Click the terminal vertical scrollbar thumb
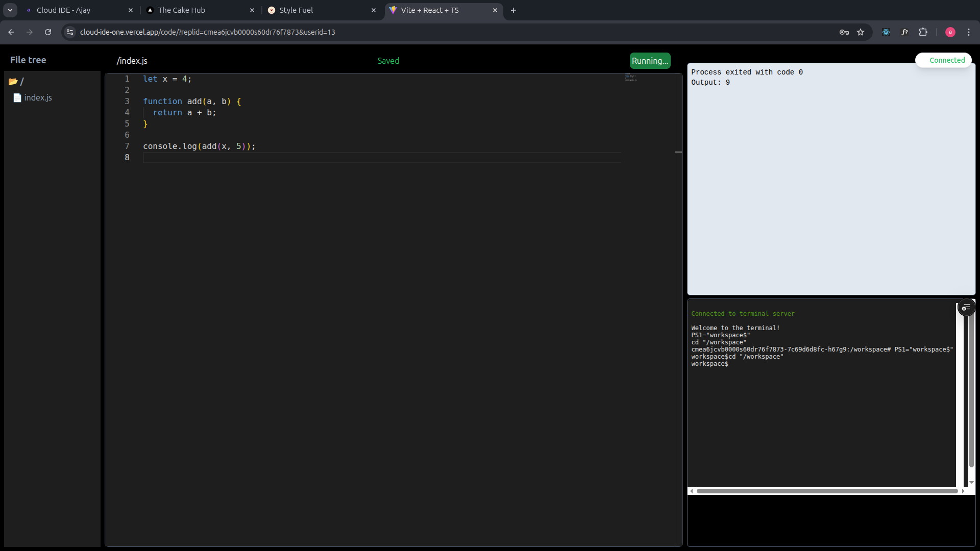 971,390
